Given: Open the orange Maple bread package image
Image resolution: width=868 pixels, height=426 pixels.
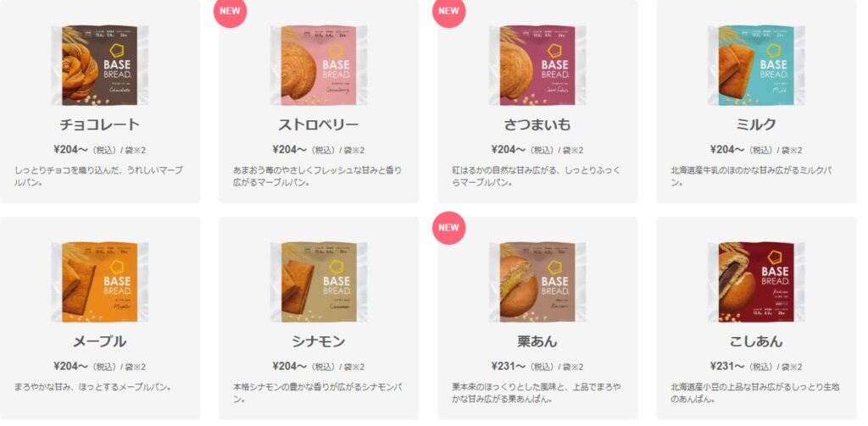Looking at the screenshot, I should coord(100,282).
